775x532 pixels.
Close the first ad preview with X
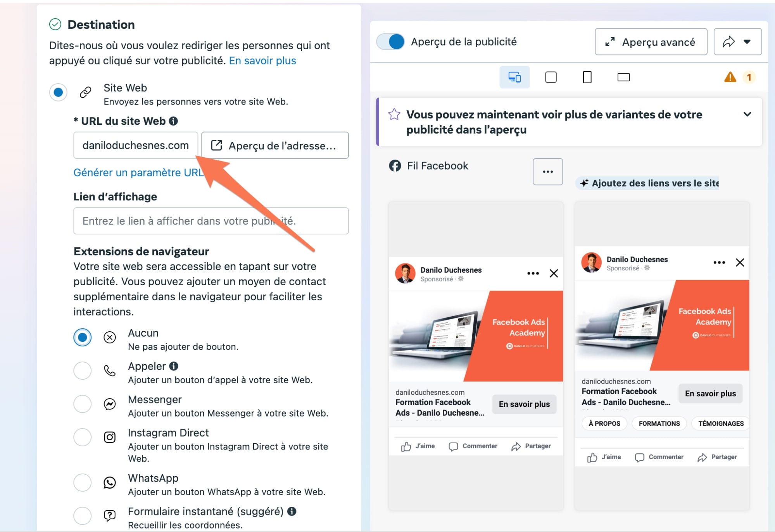pyautogui.click(x=554, y=274)
